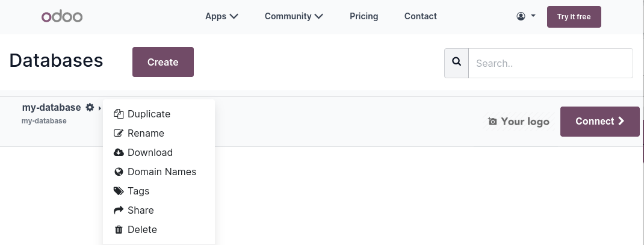644x245 pixels.
Task: Click the Try it free button
Action: click(x=574, y=17)
